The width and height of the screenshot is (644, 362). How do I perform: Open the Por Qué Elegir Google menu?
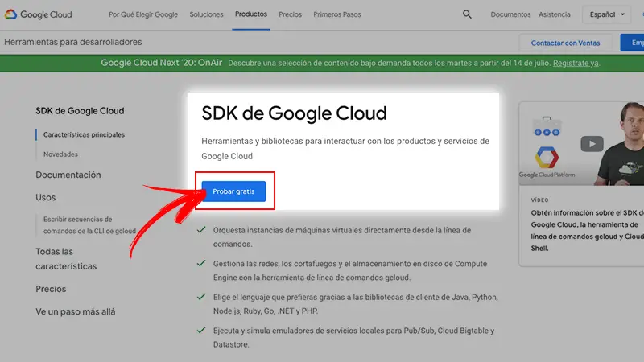[x=143, y=14]
